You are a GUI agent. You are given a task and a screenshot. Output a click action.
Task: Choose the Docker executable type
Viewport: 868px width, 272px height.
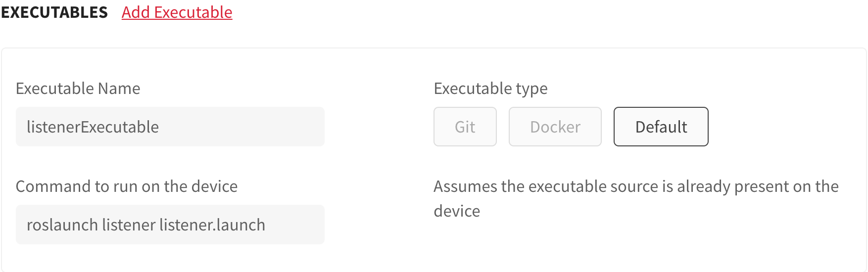[x=555, y=127]
